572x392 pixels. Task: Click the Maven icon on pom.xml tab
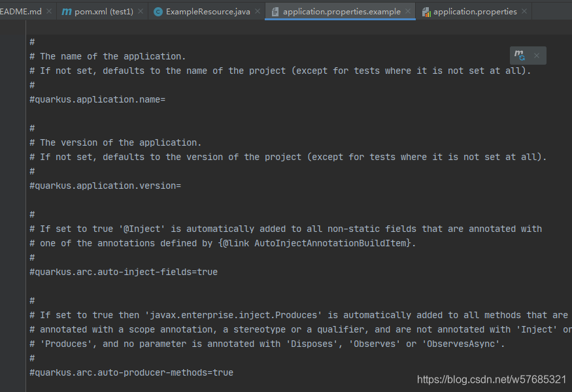67,12
